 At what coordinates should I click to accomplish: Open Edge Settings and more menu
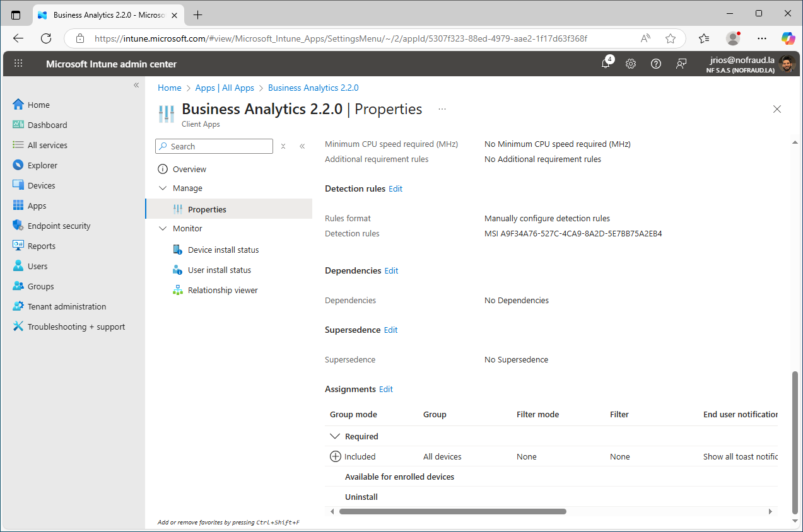pyautogui.click(x=762, y=38)
